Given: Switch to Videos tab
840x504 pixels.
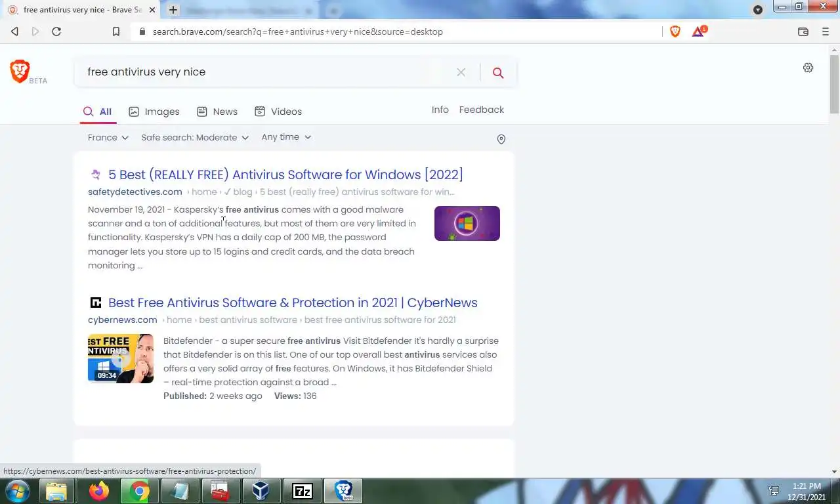Looking at the screenshot, I should coord(278,112).
